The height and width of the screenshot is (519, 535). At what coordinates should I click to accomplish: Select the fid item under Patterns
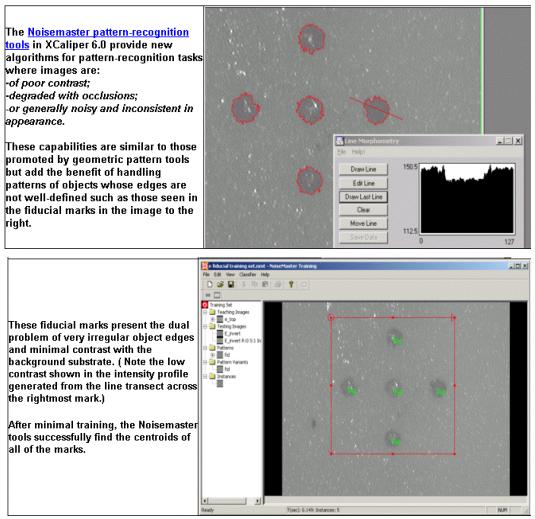click(x=227, y=355)
